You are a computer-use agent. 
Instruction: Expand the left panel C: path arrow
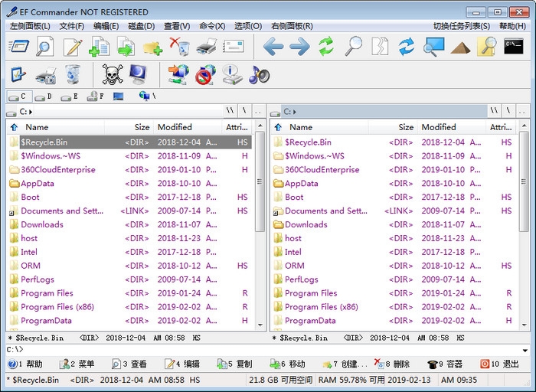point(31,112)
